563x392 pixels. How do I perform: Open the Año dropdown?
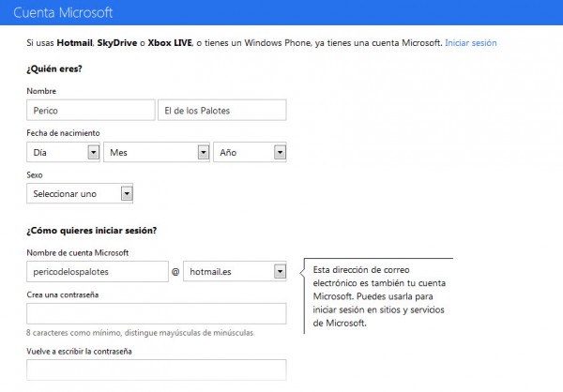(250, 152)
